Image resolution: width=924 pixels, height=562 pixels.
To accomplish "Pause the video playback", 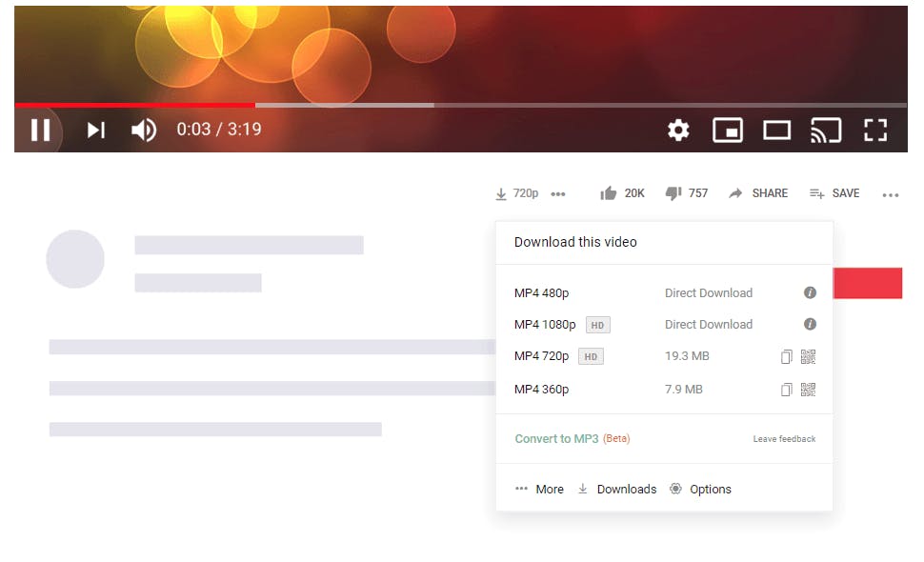I will [40, 130].
